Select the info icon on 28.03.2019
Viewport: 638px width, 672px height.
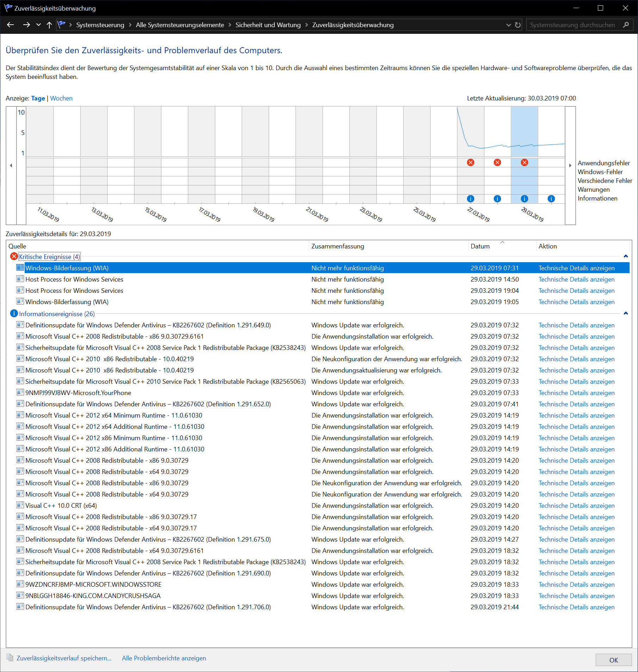pos(497,199)
